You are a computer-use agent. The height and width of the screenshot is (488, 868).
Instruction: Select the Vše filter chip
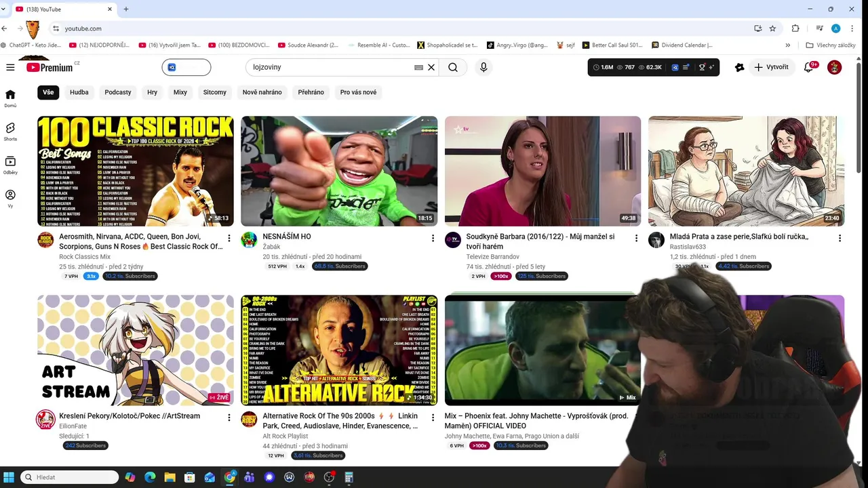click(48, 92)
